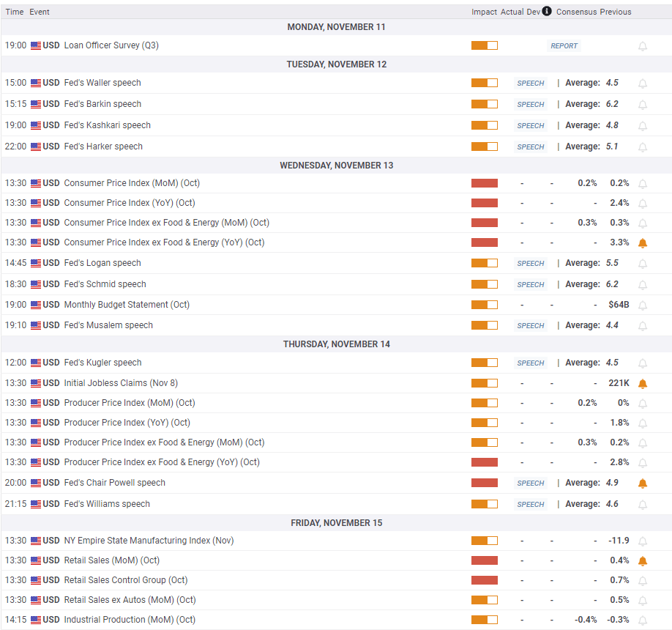The height and width of the screenshot is (630, 672).
Task: Click the Consensus column header
Action: 576,12
